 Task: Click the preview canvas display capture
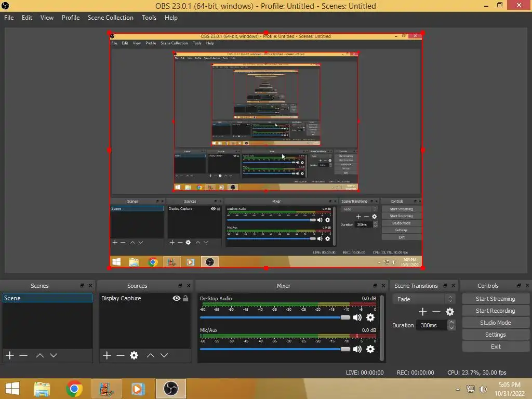pos(266,150)
